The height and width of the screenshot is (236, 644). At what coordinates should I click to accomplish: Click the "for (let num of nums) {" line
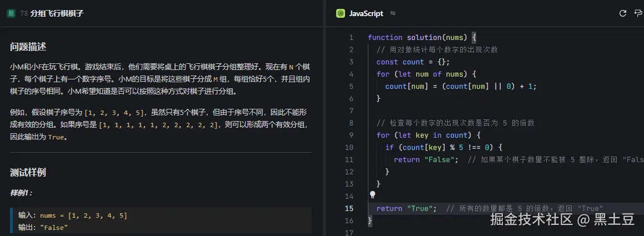pos(426,74)
